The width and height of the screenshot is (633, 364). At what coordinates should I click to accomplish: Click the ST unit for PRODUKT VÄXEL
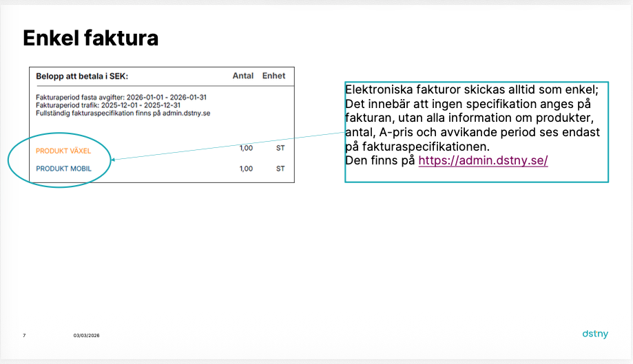coord(280,148)
